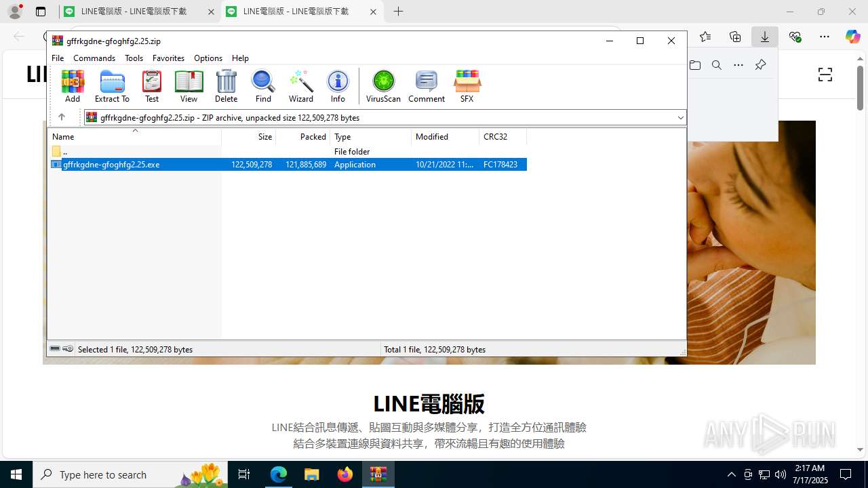
Task: Open Edge browser essentials icon
Action: (x=795, y=37)
